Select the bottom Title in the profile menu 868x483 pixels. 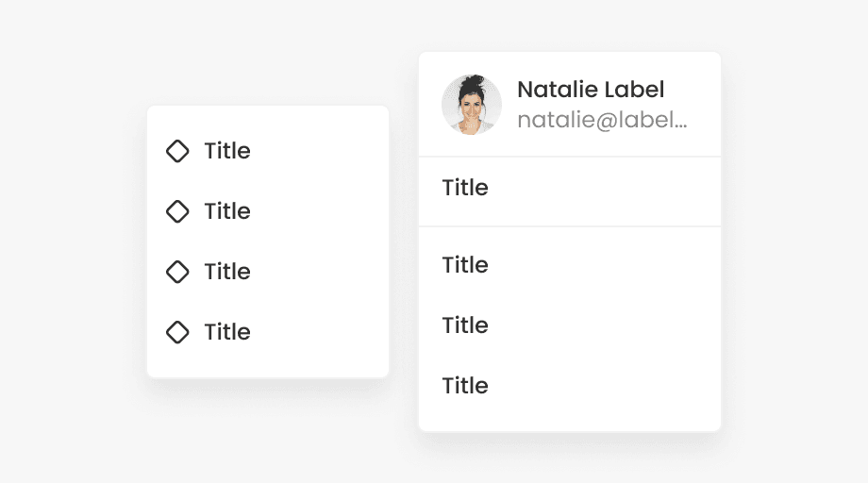point(465,386)
